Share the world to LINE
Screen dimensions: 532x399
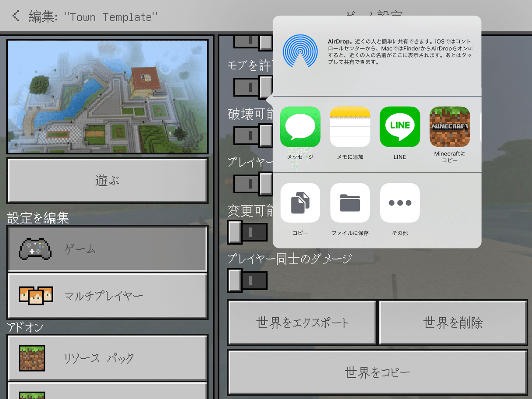click(x=400, y=127)
